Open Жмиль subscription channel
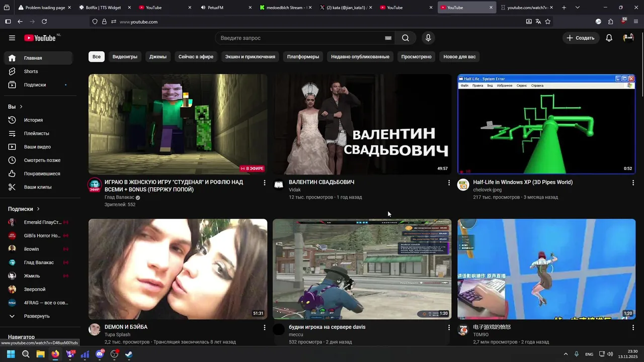 click(x=39, y=276)
